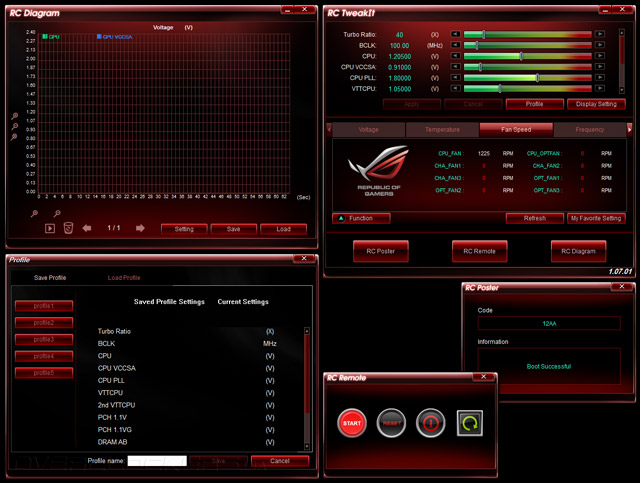Cancel the Profile dialog

(280, 461)
